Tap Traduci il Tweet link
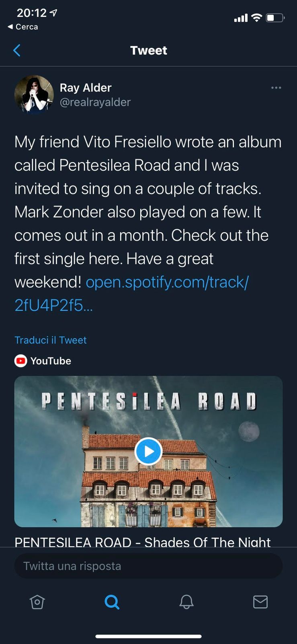Image resolution: width=297 pixels, height=644 pixels. (x=51, y=340)
